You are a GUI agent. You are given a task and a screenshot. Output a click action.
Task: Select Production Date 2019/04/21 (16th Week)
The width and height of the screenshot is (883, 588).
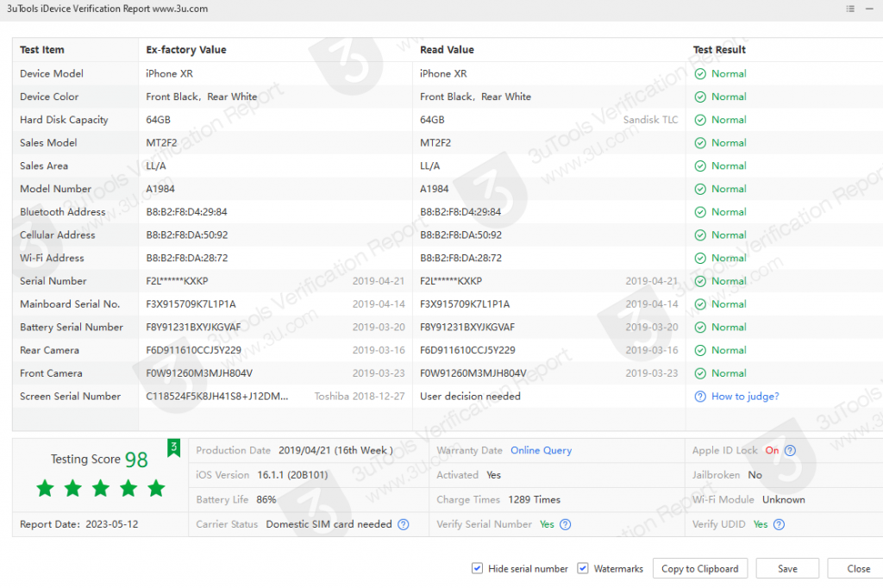point(335,451)
